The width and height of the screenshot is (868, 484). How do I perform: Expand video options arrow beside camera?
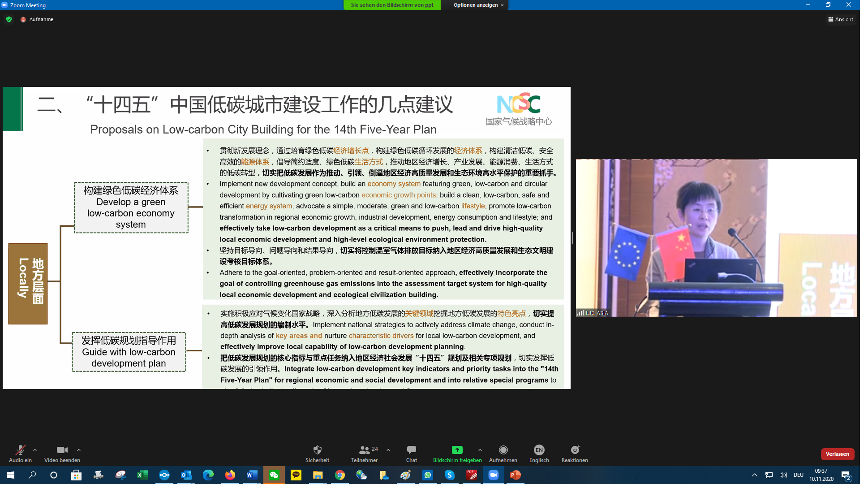click(x=79, y=450)
